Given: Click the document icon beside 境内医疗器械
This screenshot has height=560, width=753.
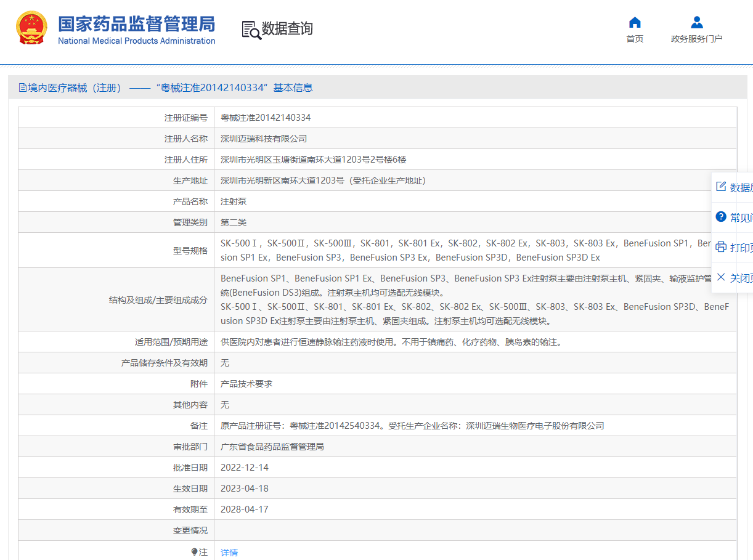Looking at the screenshot, I should 23,87.
